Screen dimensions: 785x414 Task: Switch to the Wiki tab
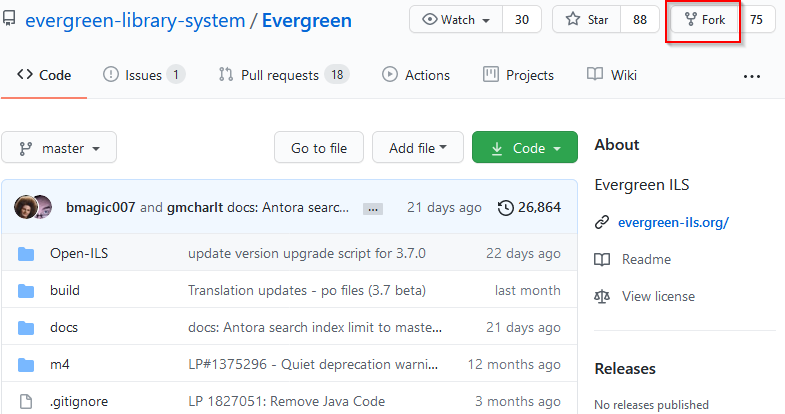612,75
